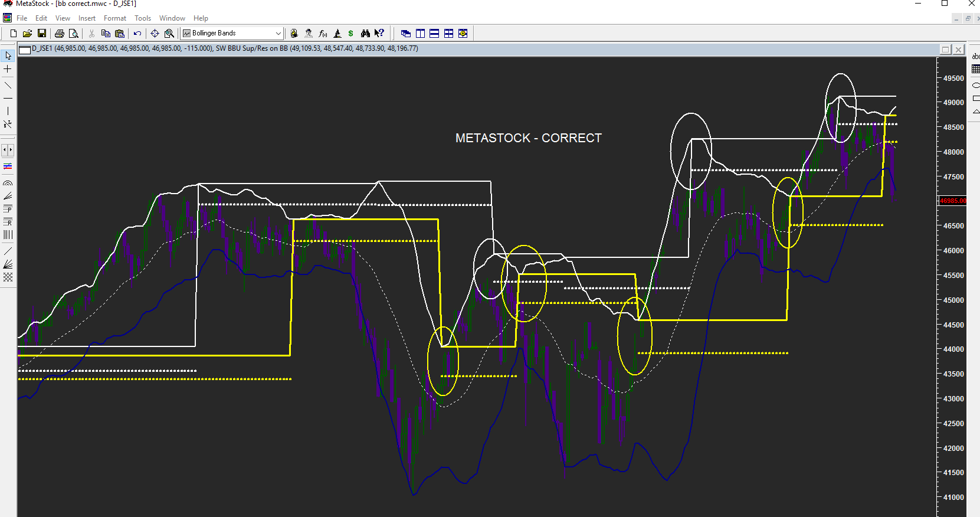Viewport: 980px width, 517px height.
Task: Select the triangle drawing tool
Action: pos(976,111)
